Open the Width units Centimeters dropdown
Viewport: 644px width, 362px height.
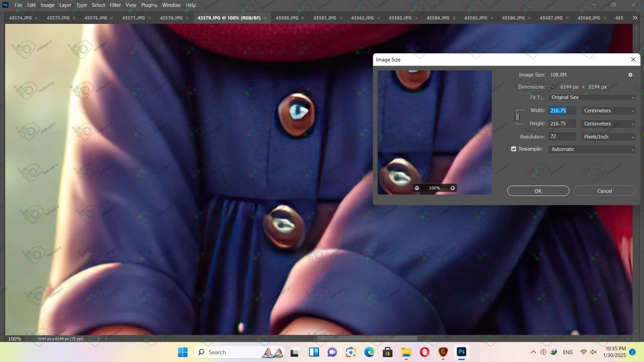[x=608, y=111]
